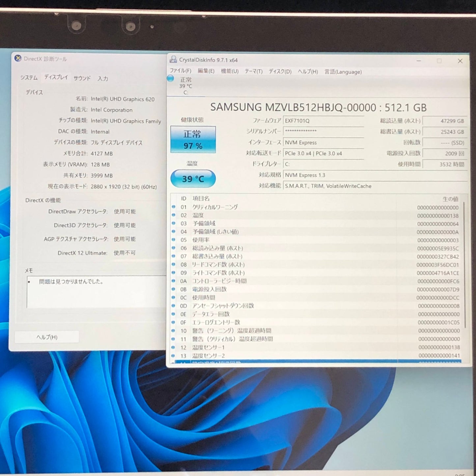Image resolution: width=476 pixels, height=476 pixels.
Task: Click the シリアルナンバー masked field
Action: click(323, 131)
